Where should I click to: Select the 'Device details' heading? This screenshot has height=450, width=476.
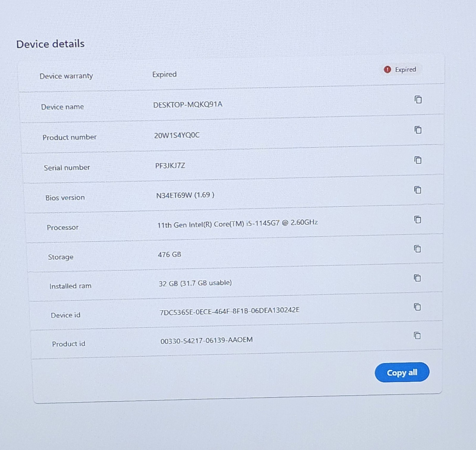50,44
